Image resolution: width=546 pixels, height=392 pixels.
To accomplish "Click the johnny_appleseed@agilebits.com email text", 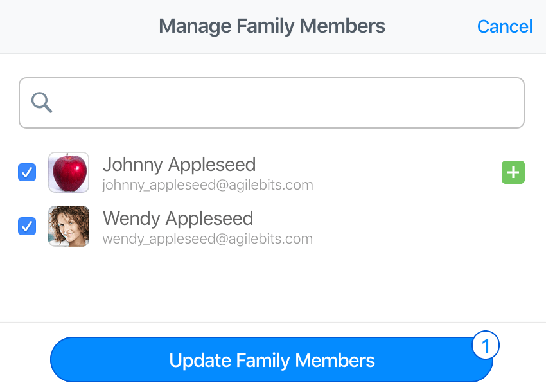I will coord(207,184).
